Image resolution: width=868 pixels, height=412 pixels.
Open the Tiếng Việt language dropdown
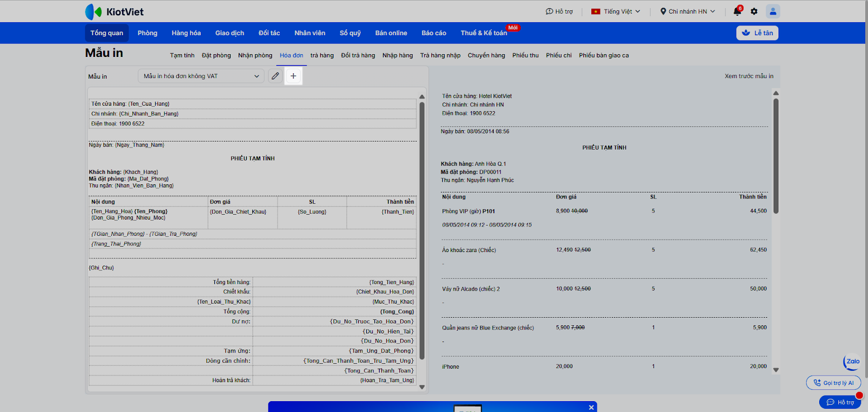click(x=616, y=11)
